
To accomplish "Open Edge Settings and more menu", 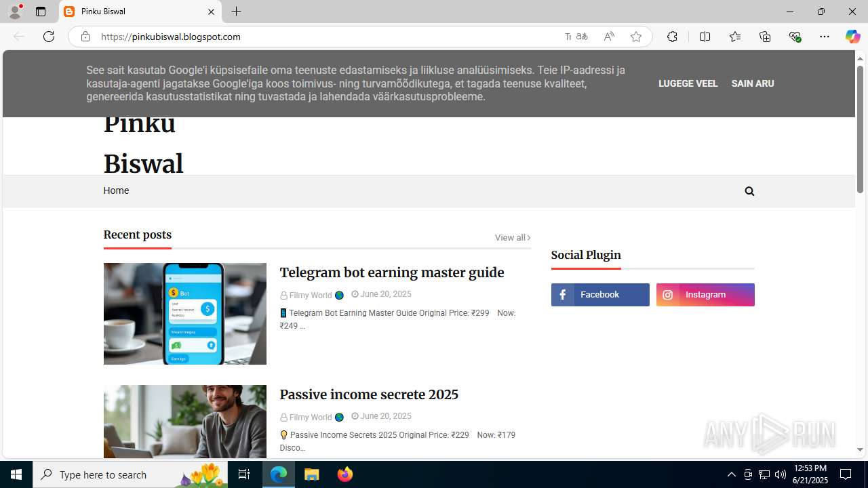I will [x=825, y=37].
